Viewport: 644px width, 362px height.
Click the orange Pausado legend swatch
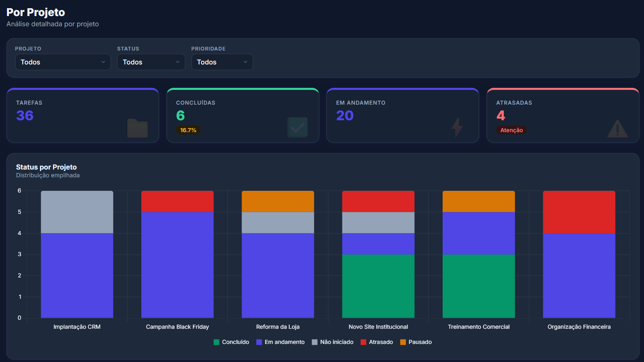(403, 342)
